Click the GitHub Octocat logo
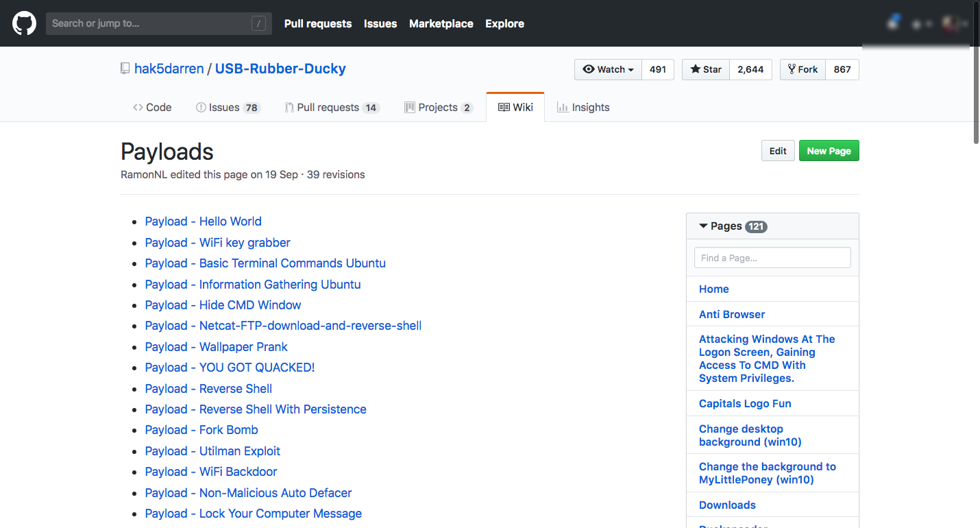Screen dimensions: 980x528 point(24,23)
